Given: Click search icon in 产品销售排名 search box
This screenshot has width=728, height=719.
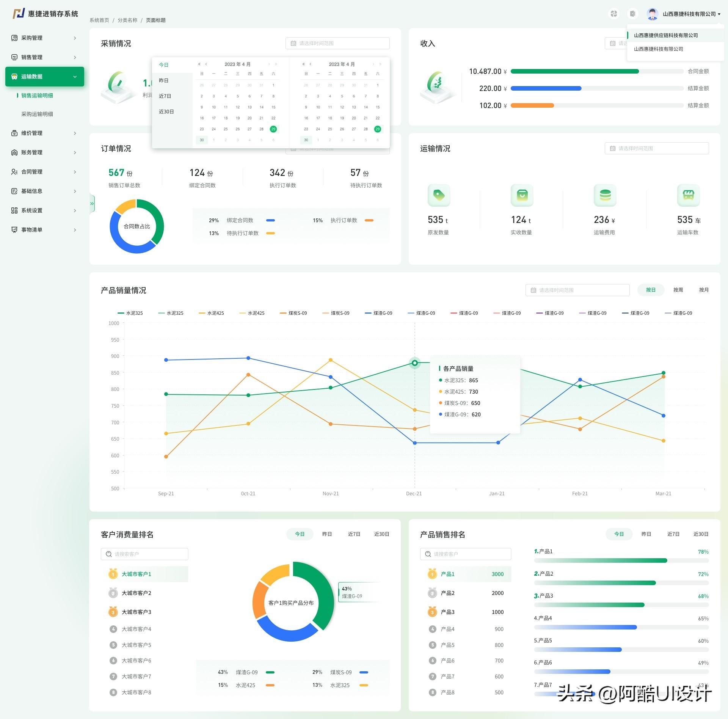Looking at the screenshot, I should 428,554.
